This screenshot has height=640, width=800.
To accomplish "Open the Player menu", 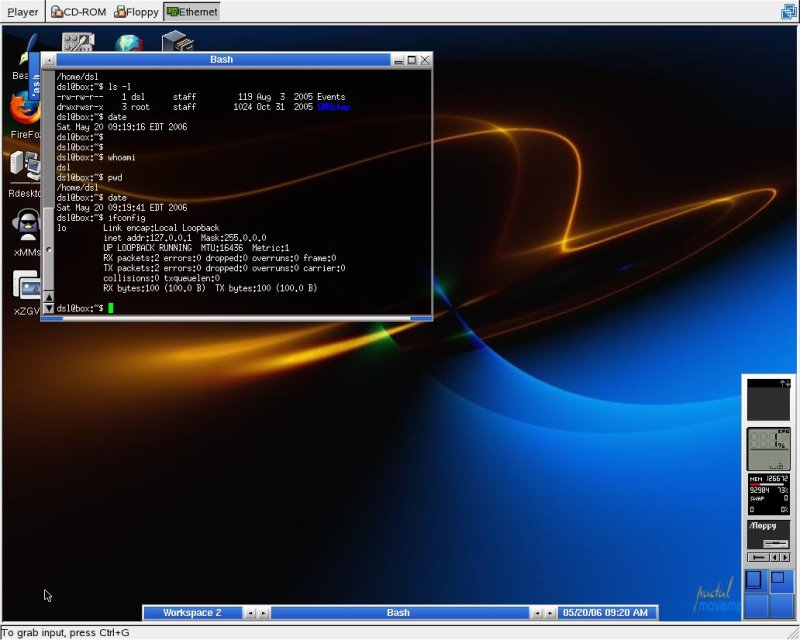I will click(22, 12).
